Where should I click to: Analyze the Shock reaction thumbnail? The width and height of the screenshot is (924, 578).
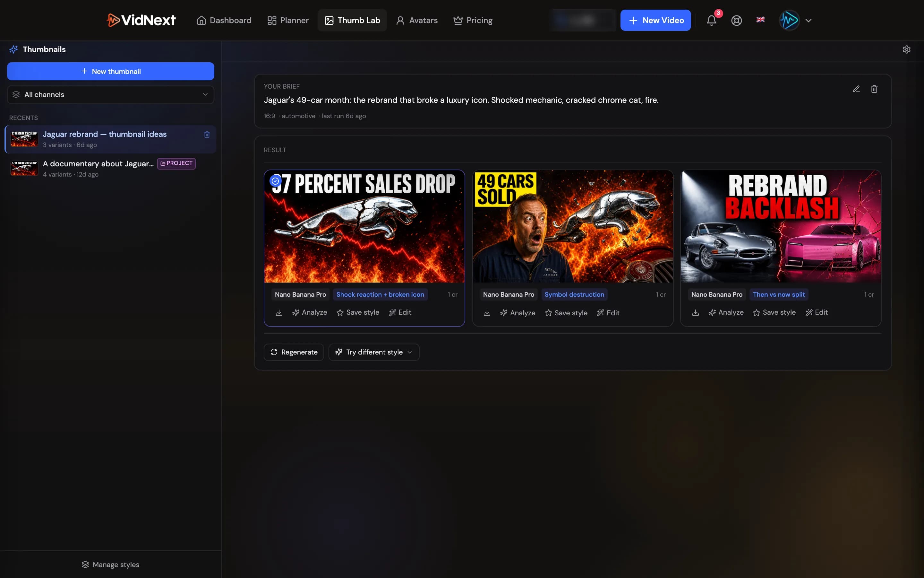[x=310, y=312]
